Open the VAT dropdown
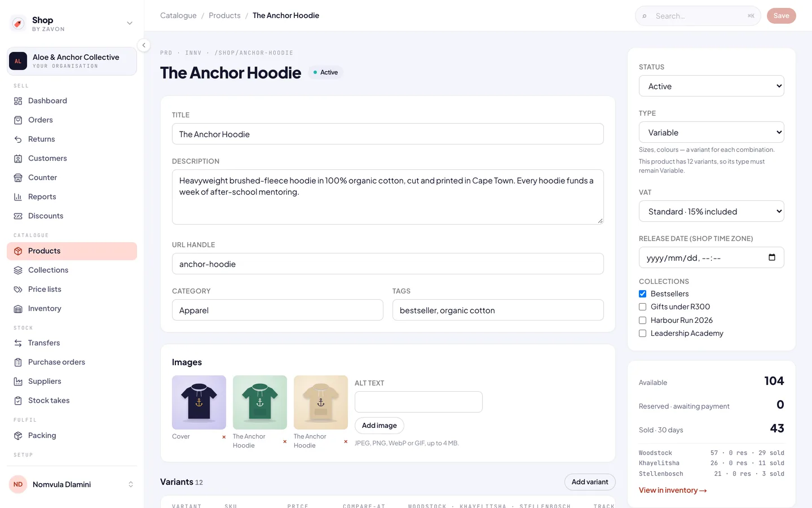 (x=712, y=212)
